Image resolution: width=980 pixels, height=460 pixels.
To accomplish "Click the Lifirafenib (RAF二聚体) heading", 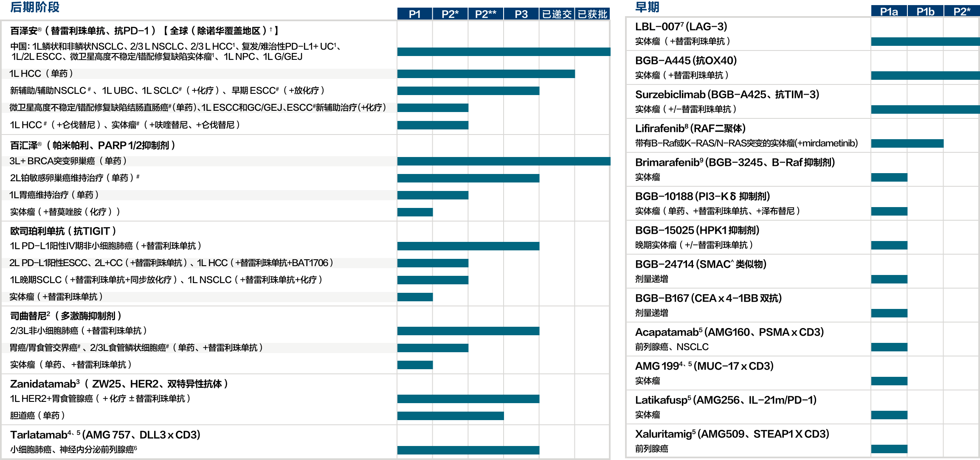I will pos(690,129).
